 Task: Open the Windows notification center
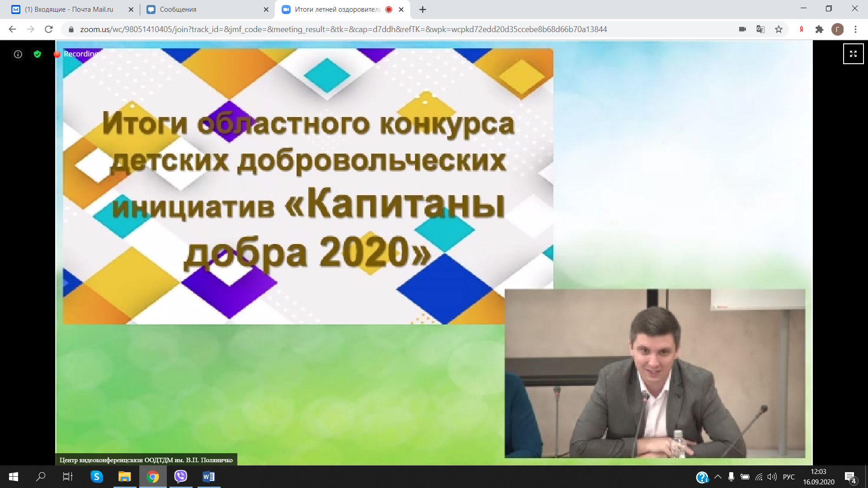[x=850, y=477]
